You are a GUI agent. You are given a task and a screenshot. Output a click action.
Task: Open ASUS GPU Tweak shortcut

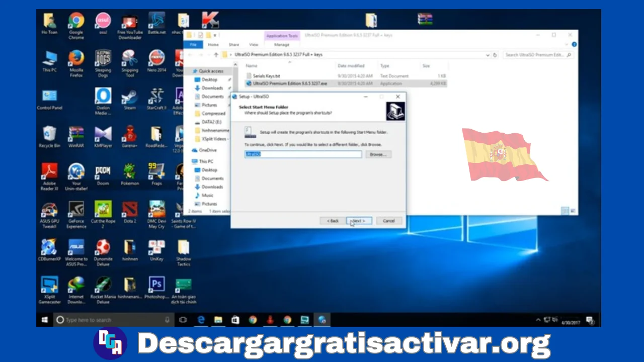(49, 215)
